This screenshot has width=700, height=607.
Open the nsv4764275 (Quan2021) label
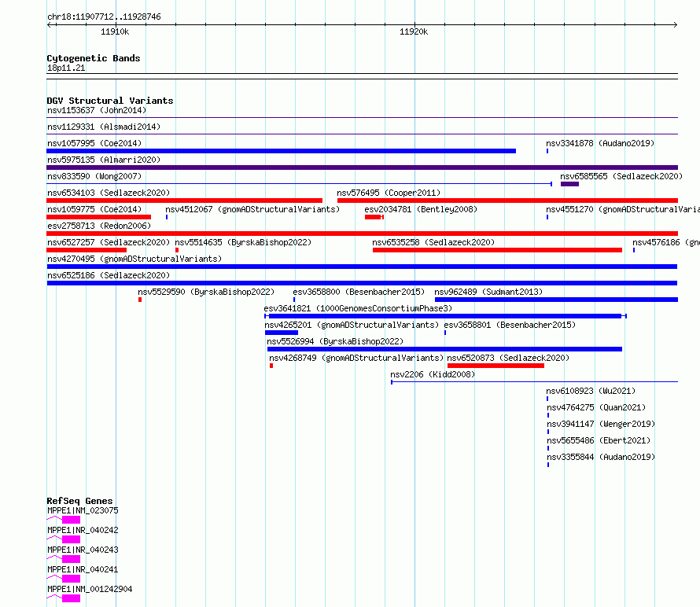(596, 407)
